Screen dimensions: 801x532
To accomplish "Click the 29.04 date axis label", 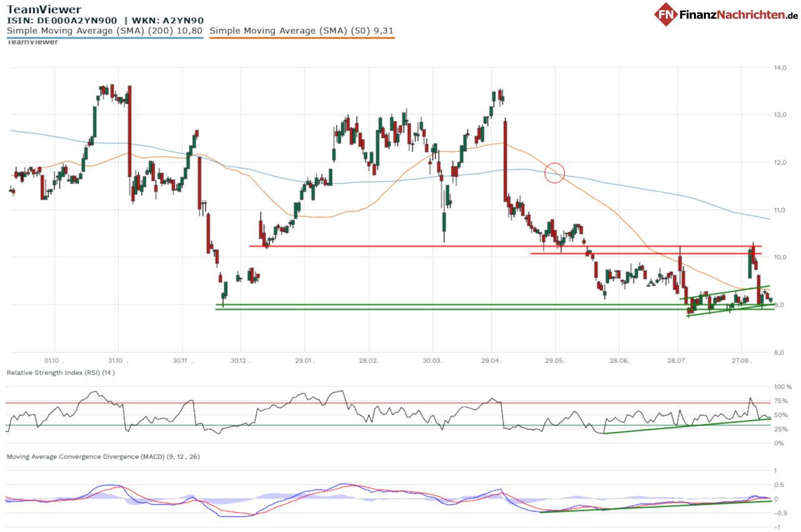I will 492,362.
